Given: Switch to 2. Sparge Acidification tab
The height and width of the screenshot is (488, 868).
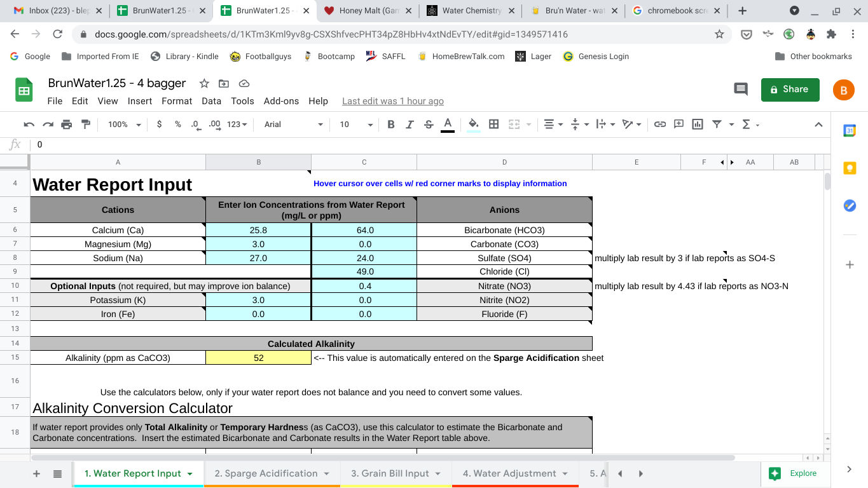Looking at the screenshot, I should (272, 474).
